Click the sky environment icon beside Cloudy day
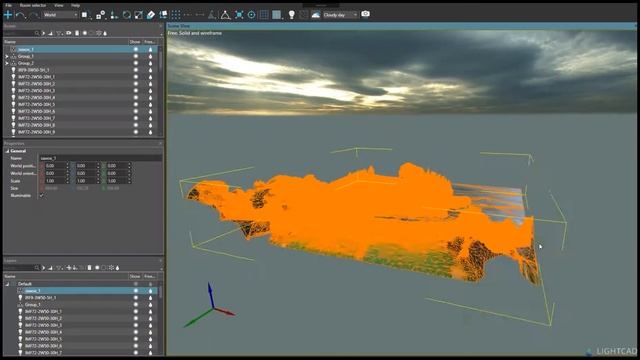 click(316, 15)
